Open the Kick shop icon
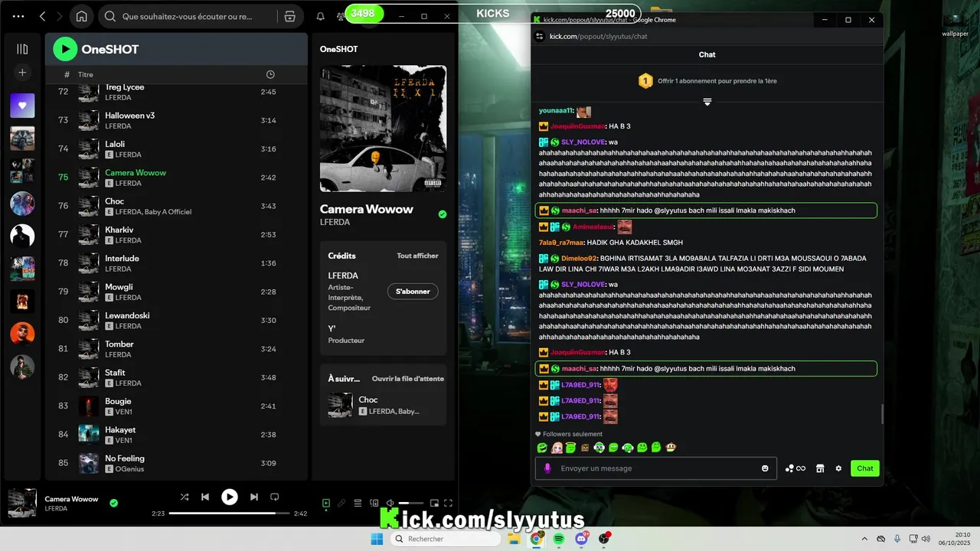 click(x=820, y=468)
